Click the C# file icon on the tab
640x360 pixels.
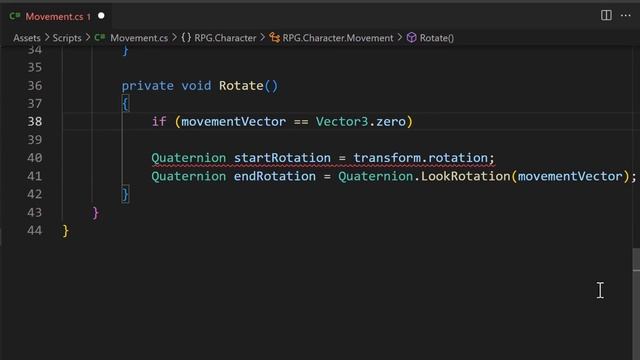point(15,16)
